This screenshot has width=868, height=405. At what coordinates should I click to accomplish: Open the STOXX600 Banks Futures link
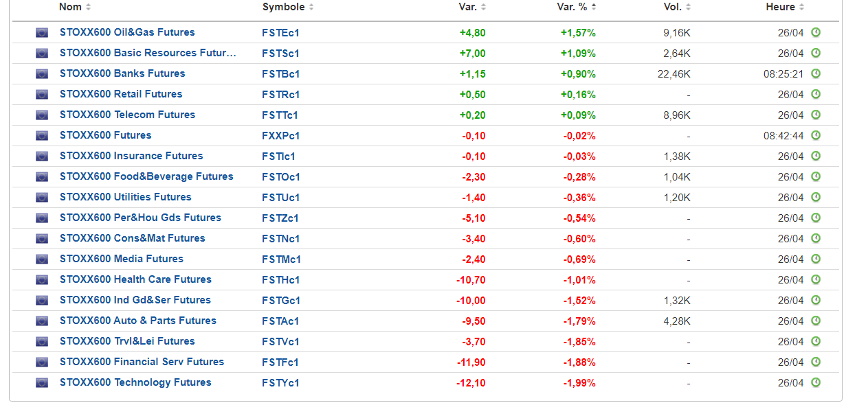[122, 73]
